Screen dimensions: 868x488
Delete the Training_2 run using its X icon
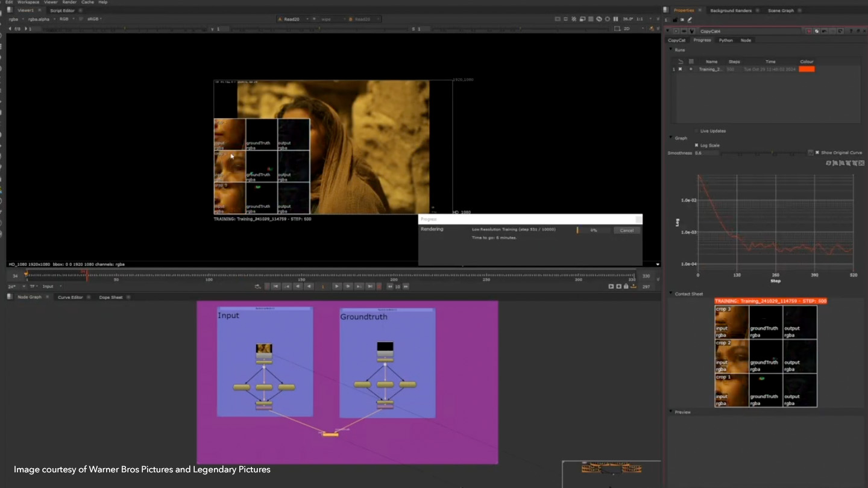(x=681, y=69)
